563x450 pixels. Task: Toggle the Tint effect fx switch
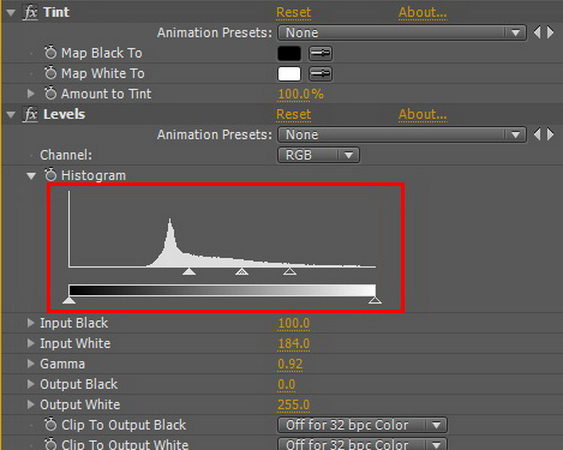click(31, 12)
